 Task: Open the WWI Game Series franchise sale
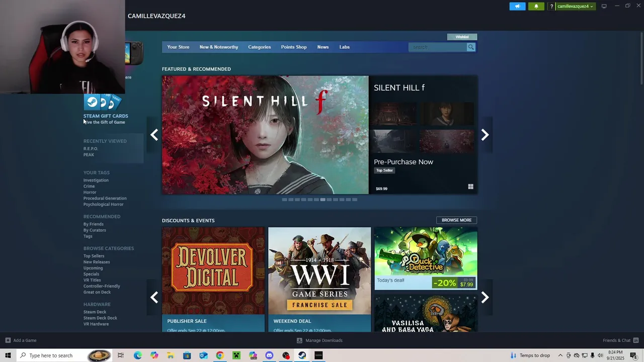[x=319, y=279]
